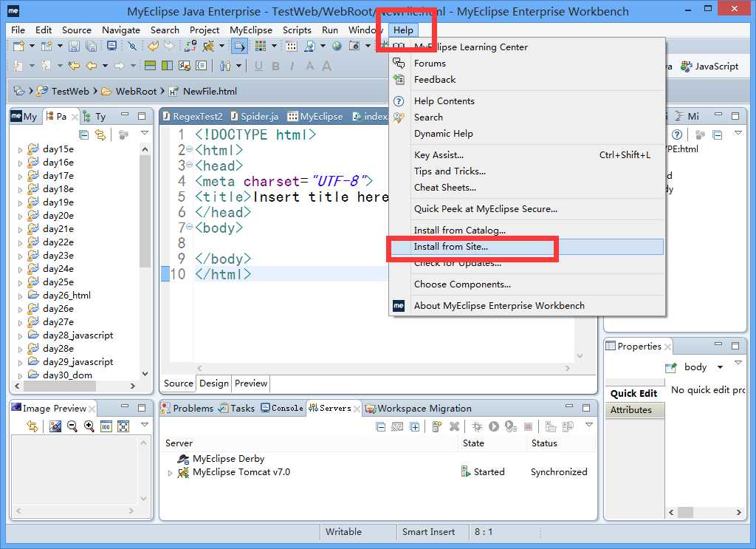The width and height of the screenshot is (756, 549).
Task: Open the Workspace Migration tab
Action: coord(419,408)
